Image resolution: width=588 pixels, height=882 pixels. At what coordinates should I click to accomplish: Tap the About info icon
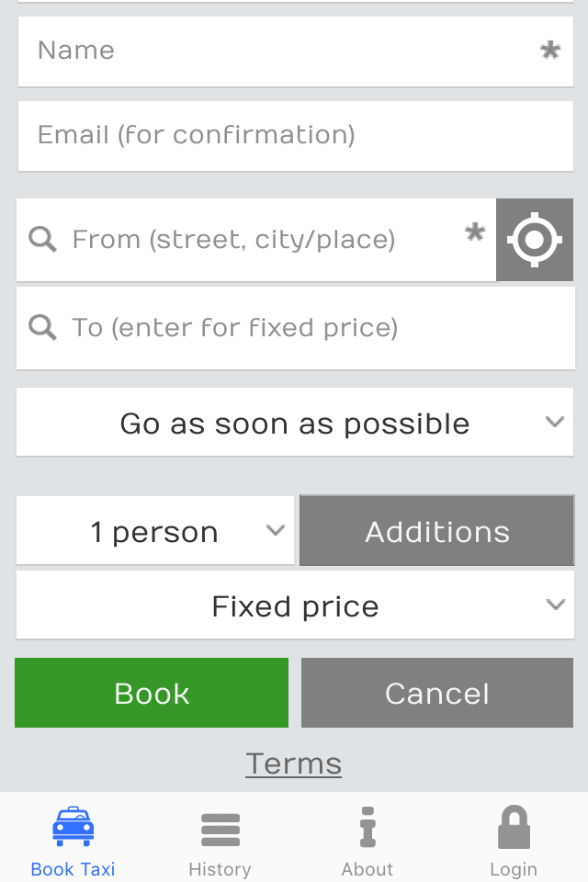click(367, 827)
